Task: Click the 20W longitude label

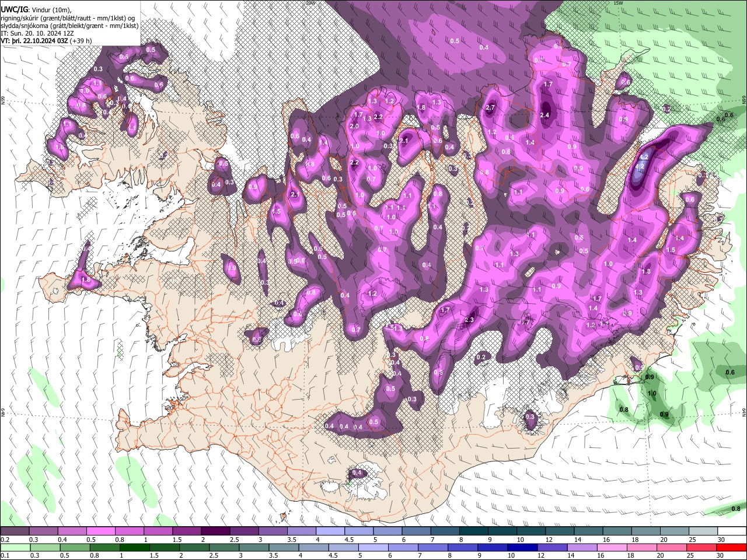Action: (310, 3)
